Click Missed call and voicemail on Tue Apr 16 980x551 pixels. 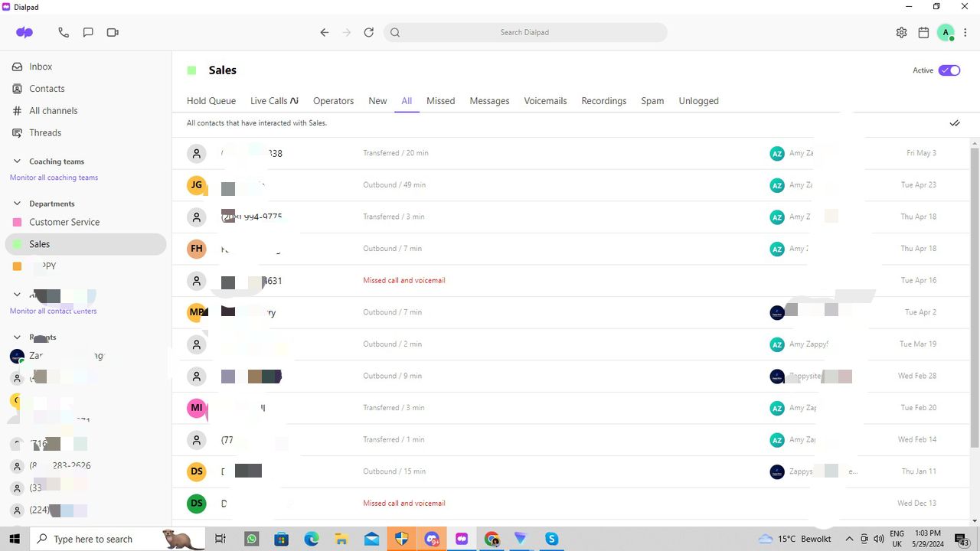pyautogui.click(x=404, y=281)
